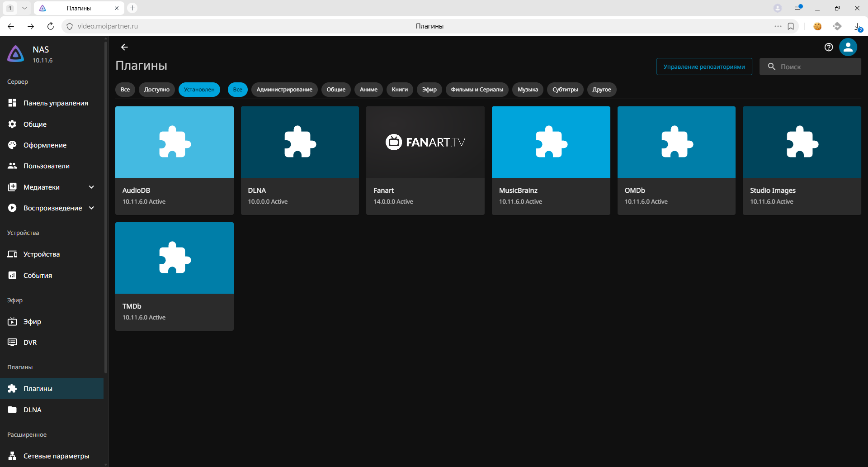Select the Субтитры category filter chip

(x=565, y=90)
